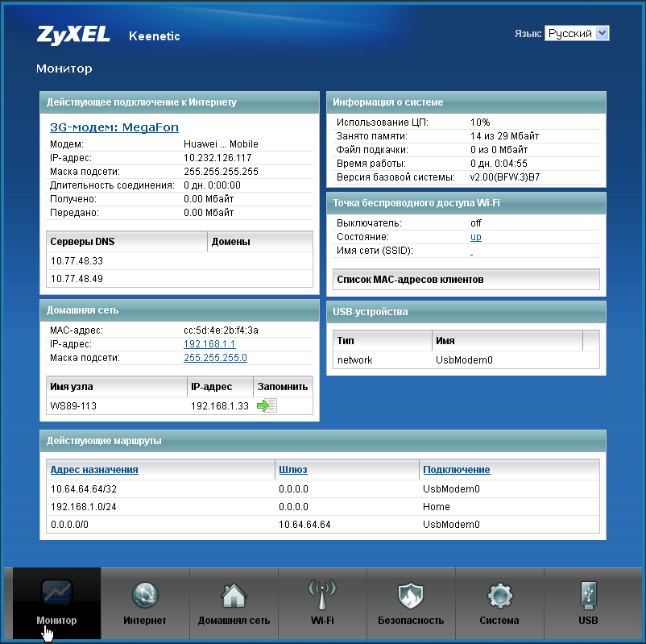Open the Домашняя сеть house icon
646x644 pixels.
[x=234, y=596]
